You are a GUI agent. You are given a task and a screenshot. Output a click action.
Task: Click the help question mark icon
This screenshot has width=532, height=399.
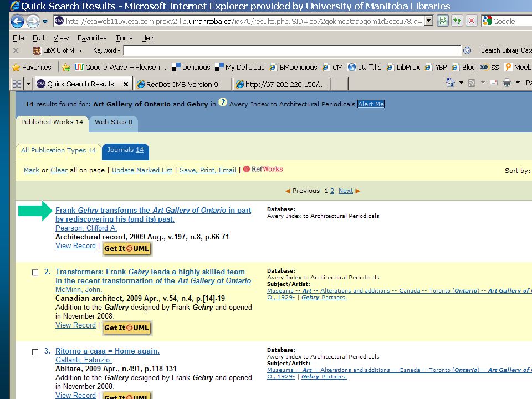(x=223, y=102)
